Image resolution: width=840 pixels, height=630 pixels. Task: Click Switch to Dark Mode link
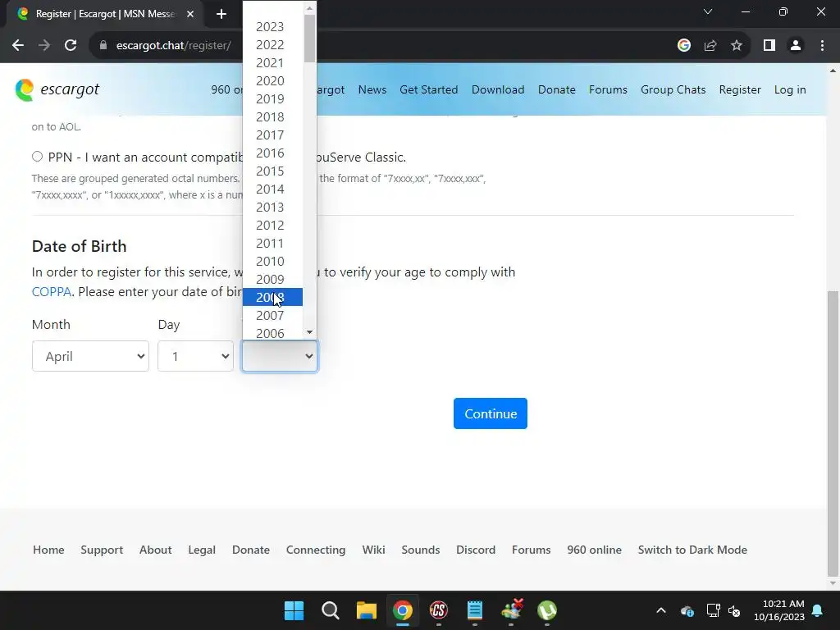(x=692, y=550)
